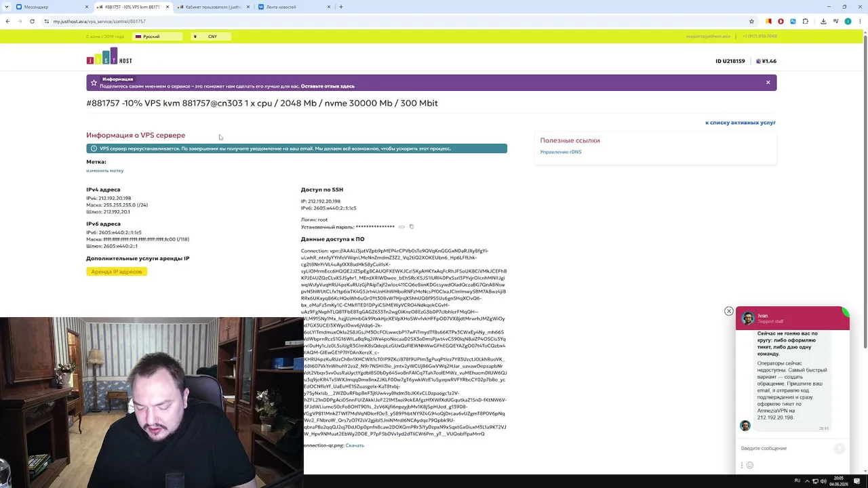Click the Маска: 255.255.255.0 (/24) line
The image size is (868, 488).
pos(117,205)
